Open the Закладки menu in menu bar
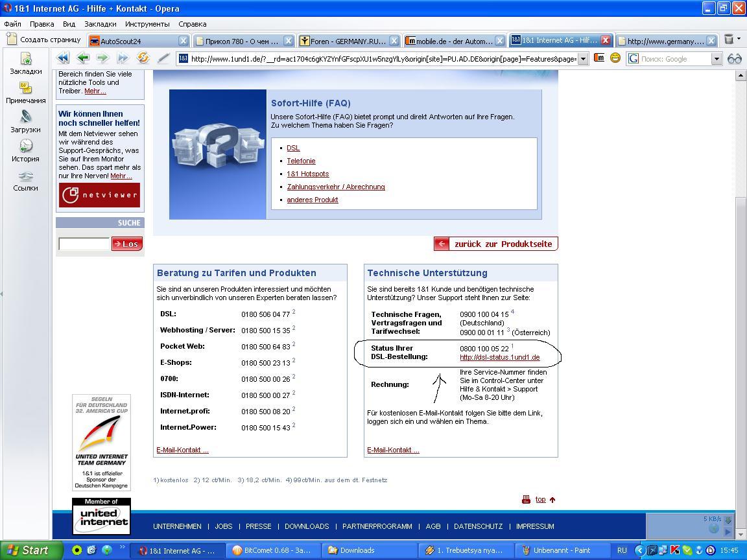The image size is (747, 560). point(101,24)
